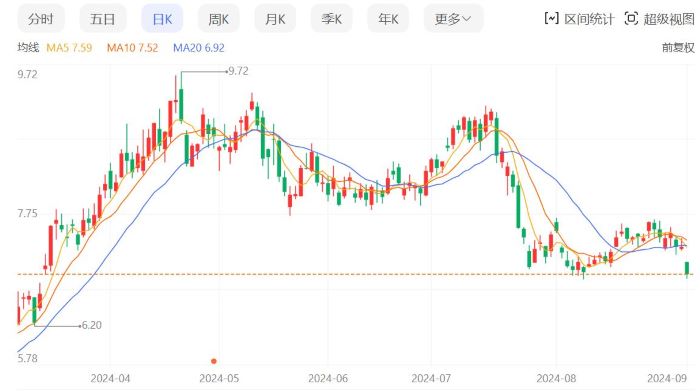Open the 前复权 adjustment selector
This screenshot has width=700, height=392.
[678, 47]
